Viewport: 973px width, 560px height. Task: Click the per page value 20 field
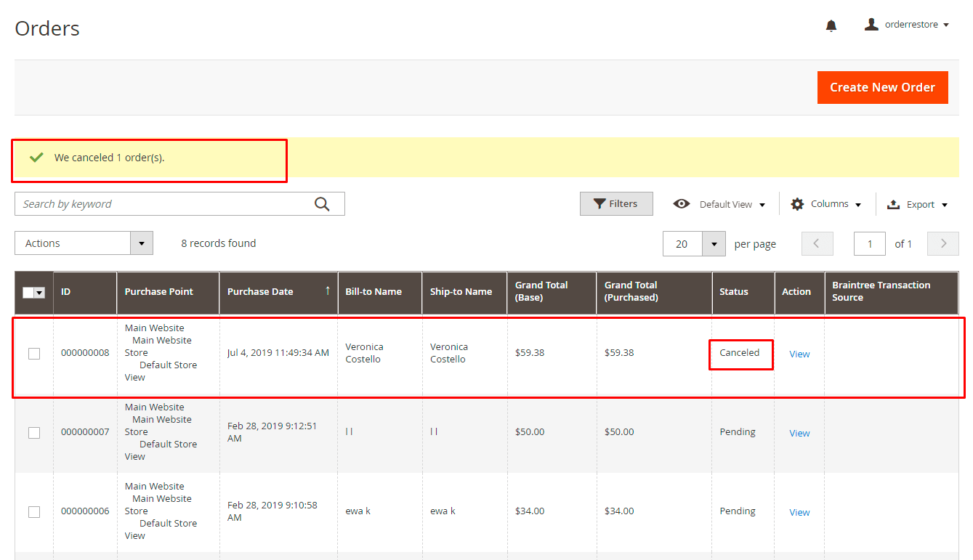pyautogui.click(x=682, y=244)
